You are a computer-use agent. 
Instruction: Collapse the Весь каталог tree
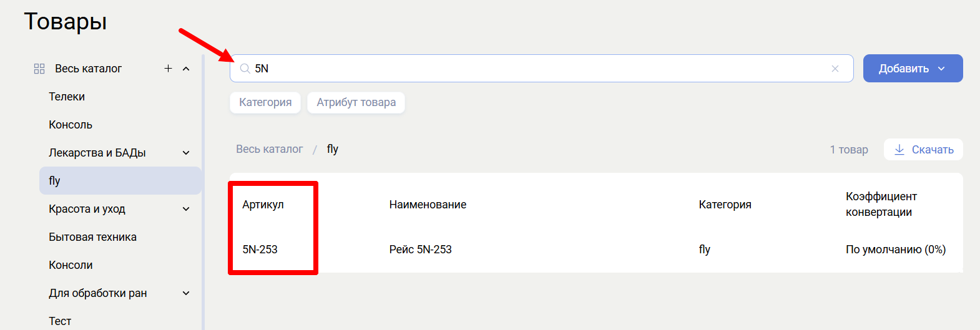(186, 69)
